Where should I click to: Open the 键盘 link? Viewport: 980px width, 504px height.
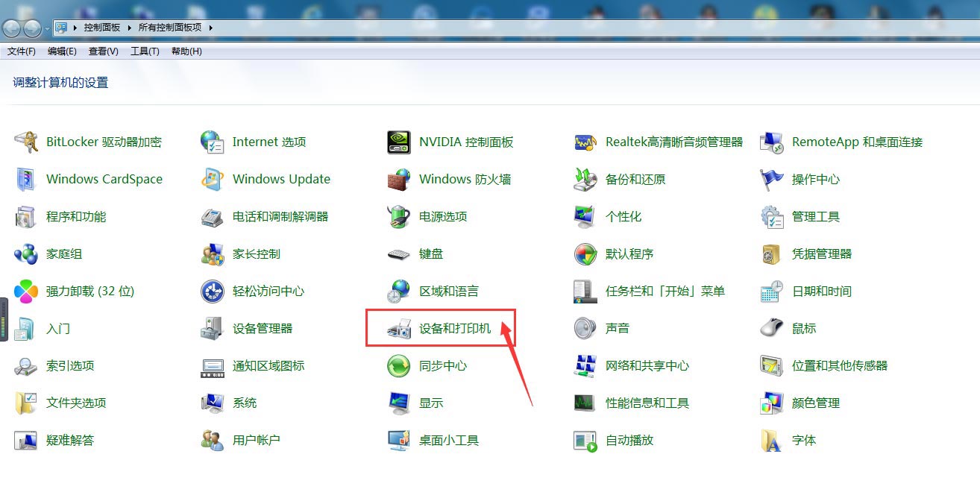point(431,253)
